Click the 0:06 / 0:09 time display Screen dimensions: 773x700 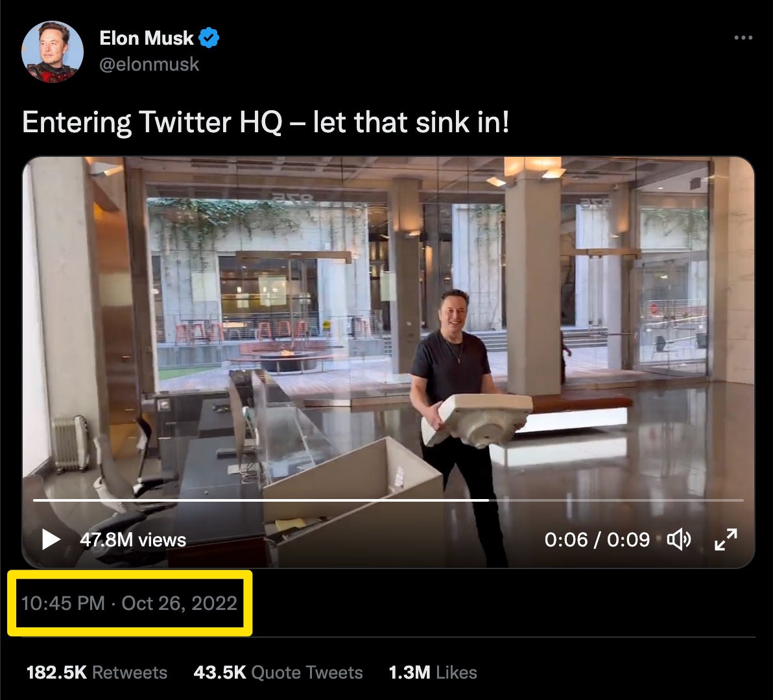click(597, 540)
